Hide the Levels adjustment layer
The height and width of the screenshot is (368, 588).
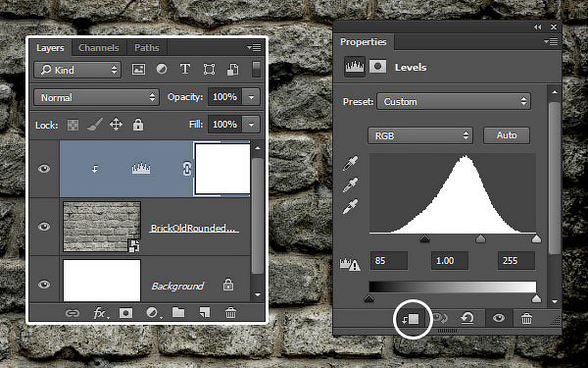(44, 169)
